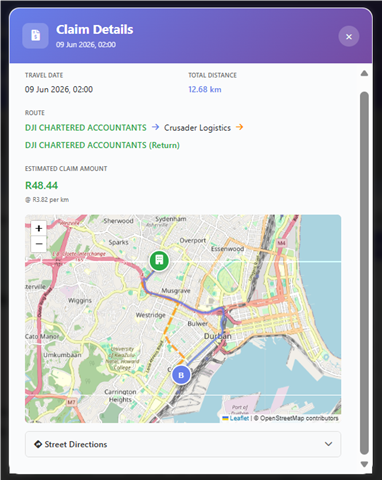Click the R48.44 claim amount
The height and width of the screenshot is (480, 382).
click(41, 185)
